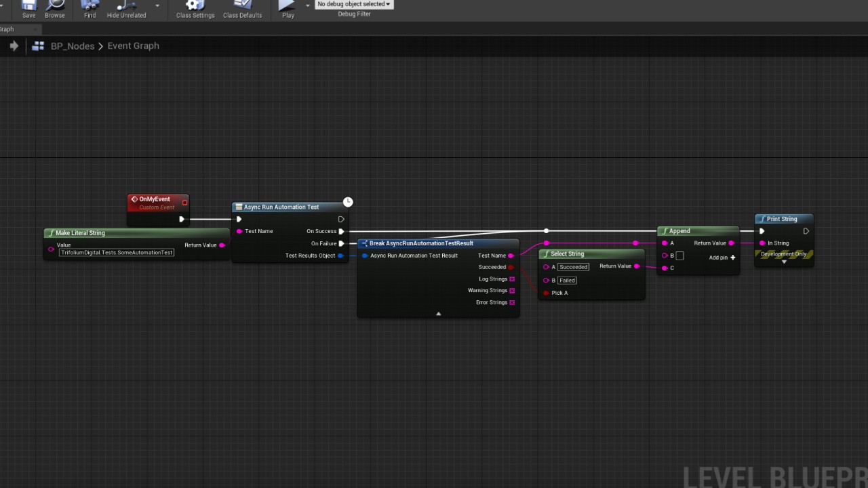This screenshot has height=488, width=868.
Task: Open Play options dropdown arrow
Action: 307,5
